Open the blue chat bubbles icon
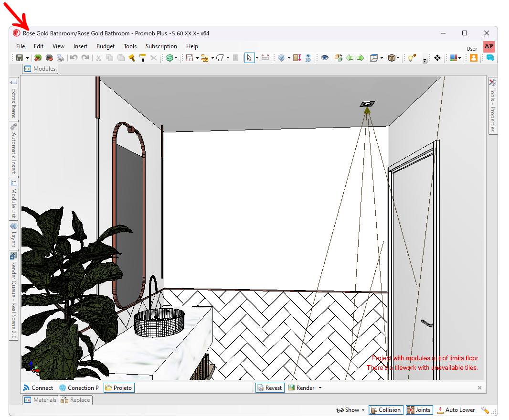This screenshot has height=420, width=509. pos(490,58)
